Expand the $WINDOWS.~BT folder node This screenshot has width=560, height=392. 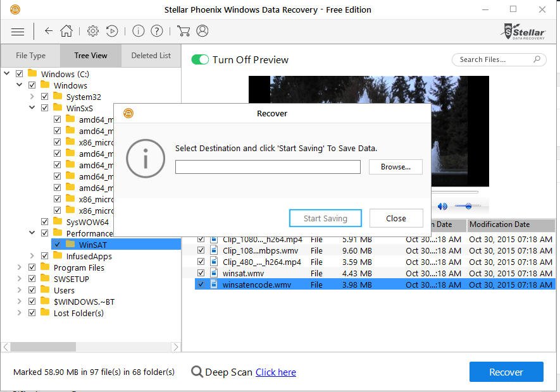(19, 302)
